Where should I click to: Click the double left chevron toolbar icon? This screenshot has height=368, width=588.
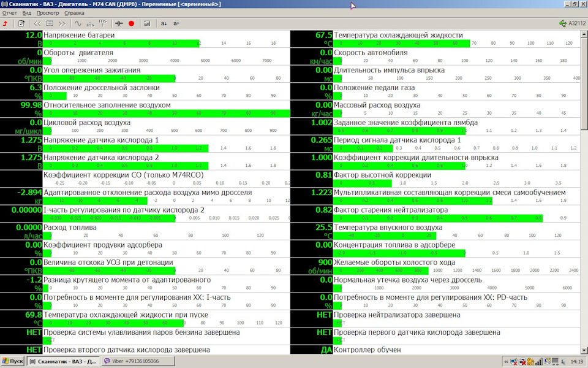point(37,23)
